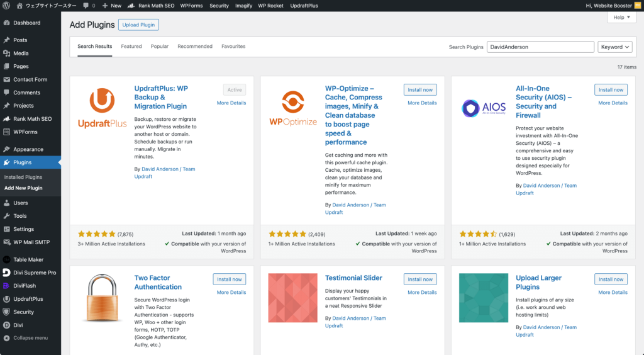Click the plus New icon in admin bar
644x355 pixels.
(x=105, y=6)
